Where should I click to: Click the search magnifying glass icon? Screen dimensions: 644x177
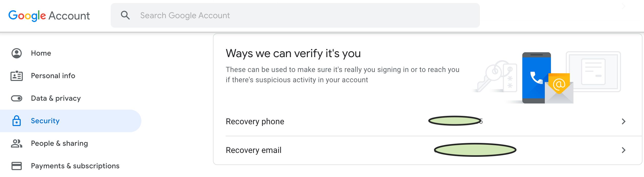click(126, 15)
